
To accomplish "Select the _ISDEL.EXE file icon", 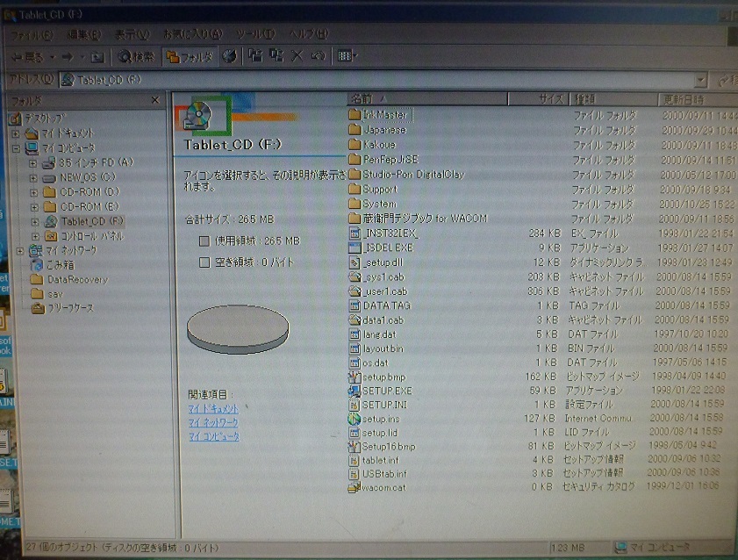I will pos(355,248).
